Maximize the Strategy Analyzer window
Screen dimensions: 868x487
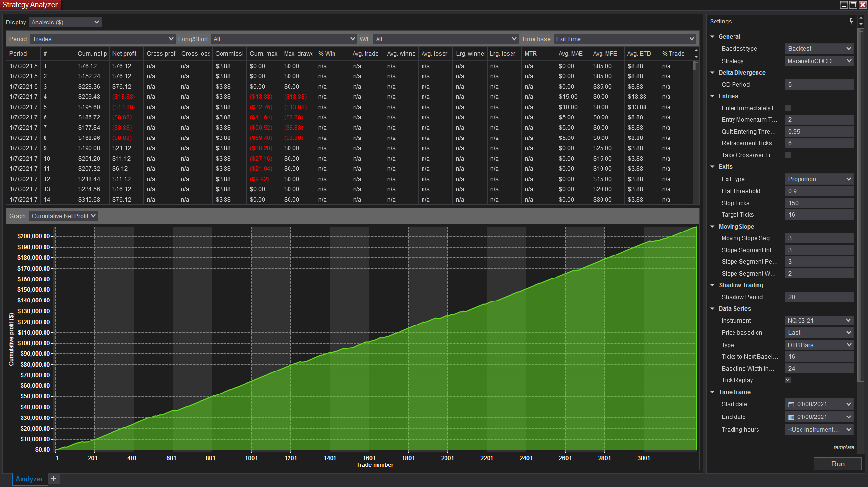(853, 5)
